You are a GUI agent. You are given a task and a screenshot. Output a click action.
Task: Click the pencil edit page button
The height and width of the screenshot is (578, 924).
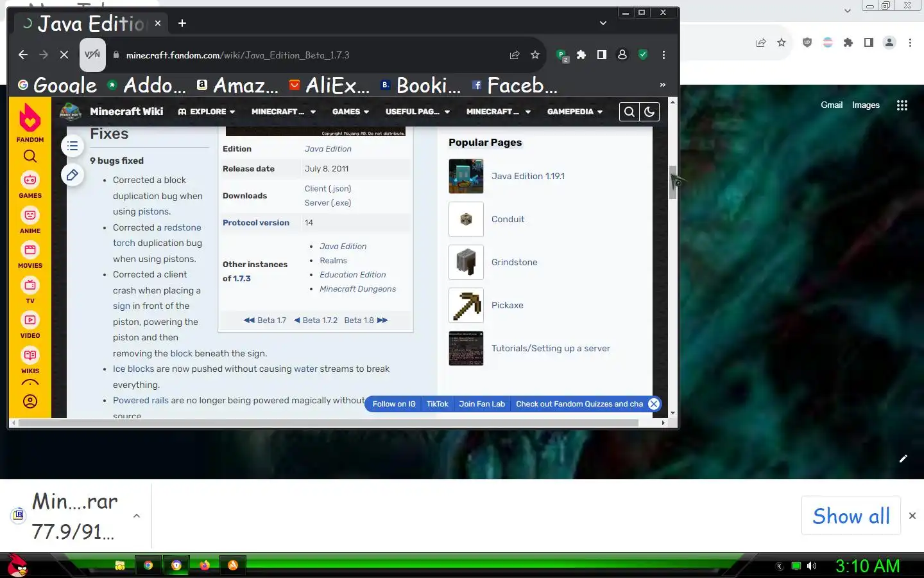pyautogui.click(x=73, y=175)
